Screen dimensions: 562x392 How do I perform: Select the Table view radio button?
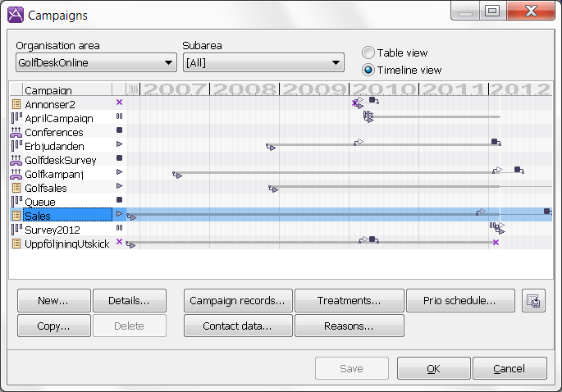click(368, 52)
